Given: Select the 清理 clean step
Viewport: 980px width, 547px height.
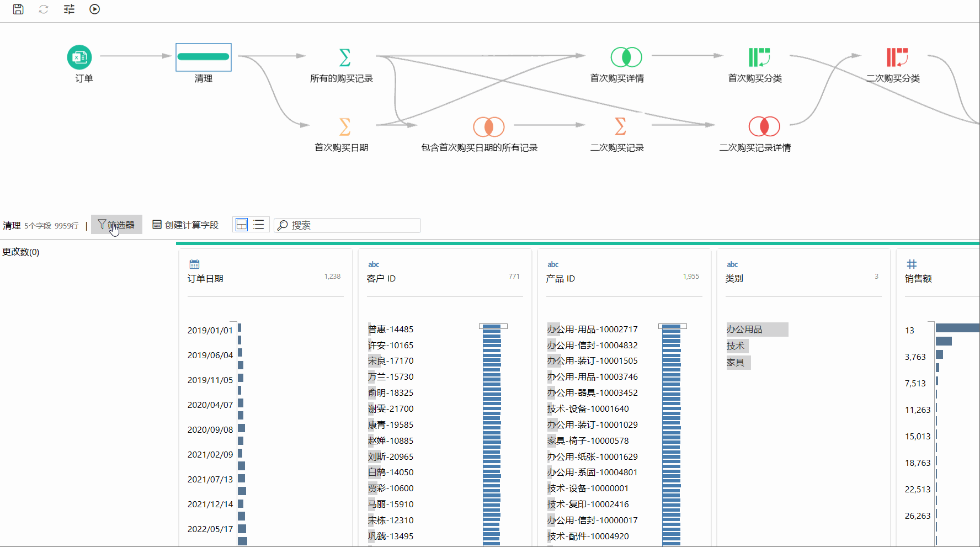Looking at the screenshot, I should click(x=204, y=57).
